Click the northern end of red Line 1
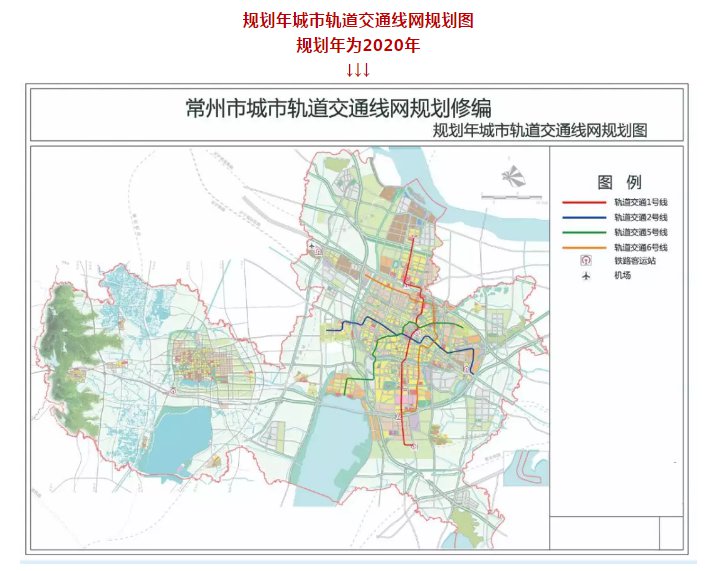This screenshot has height=571, width=720. pos(414,240)
